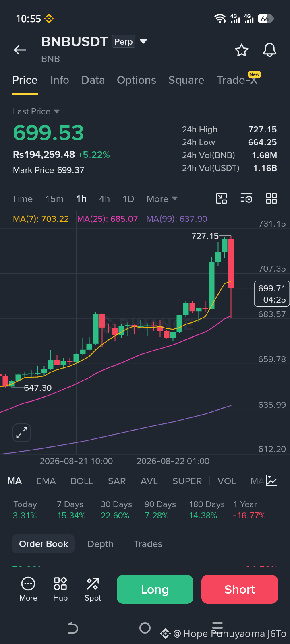Switch to Spot trading
The width and height of the screenshot is (290, 644).
click(x=93, y=589)
